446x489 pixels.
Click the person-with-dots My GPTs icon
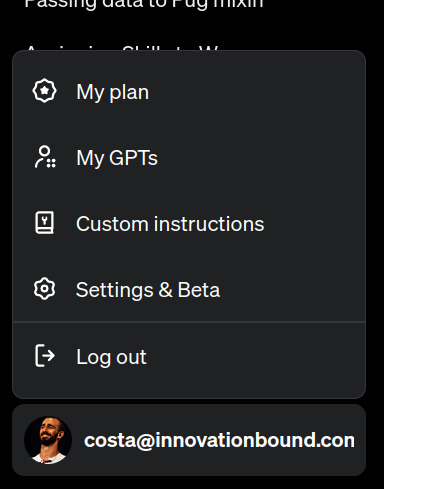(x=45, y=157)
